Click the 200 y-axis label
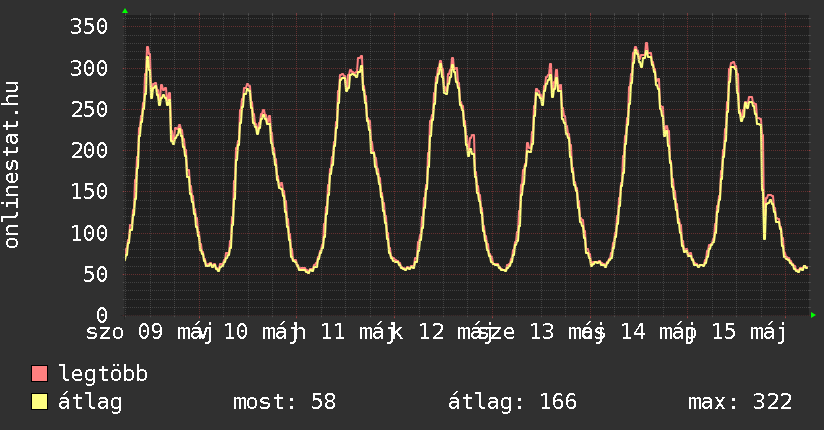 [x=89, y=150]
